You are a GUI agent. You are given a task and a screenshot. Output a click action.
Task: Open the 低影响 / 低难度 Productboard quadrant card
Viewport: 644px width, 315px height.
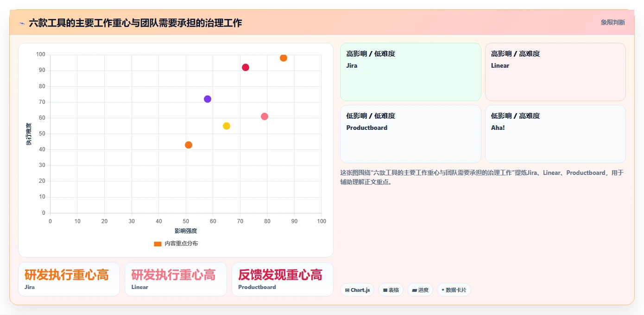coord(410,134)
